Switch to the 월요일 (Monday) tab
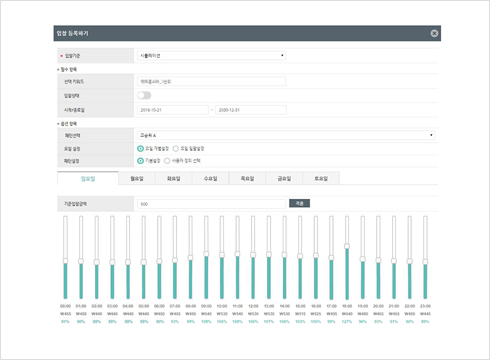The height and width of the screenshot is (360, 490). [137, 179]
